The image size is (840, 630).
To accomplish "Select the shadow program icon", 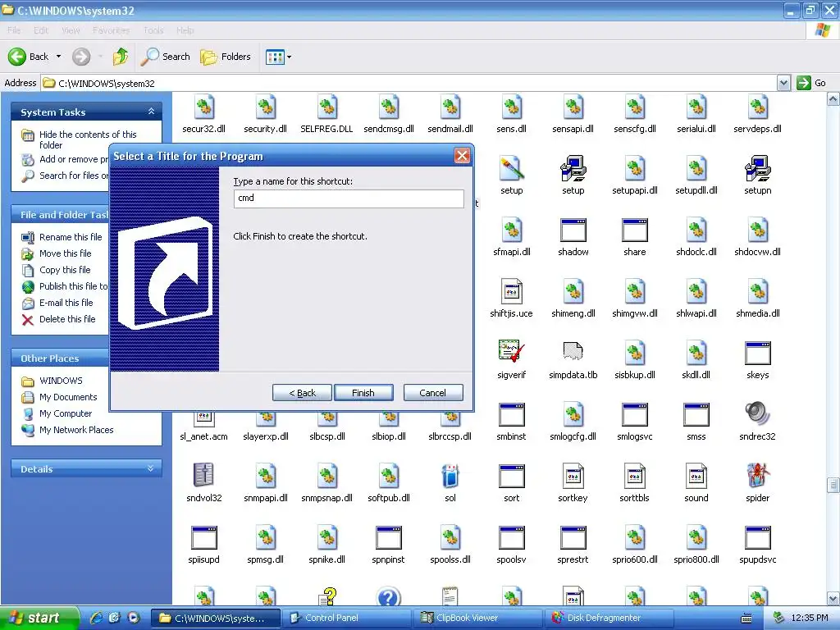I will [573, 230].
